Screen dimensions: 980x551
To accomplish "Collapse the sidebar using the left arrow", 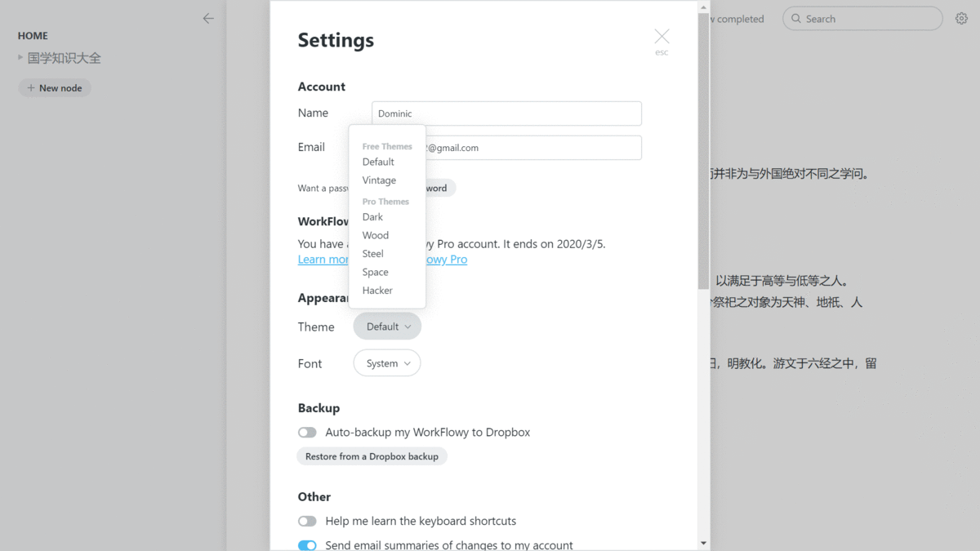I will [x=208, y=18].
